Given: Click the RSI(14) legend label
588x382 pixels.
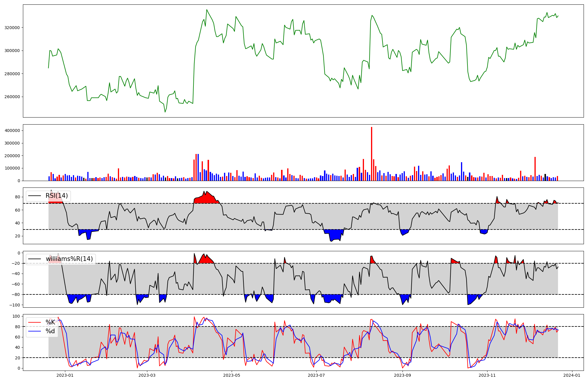Looking at the screenshot, I should point(56,196).
